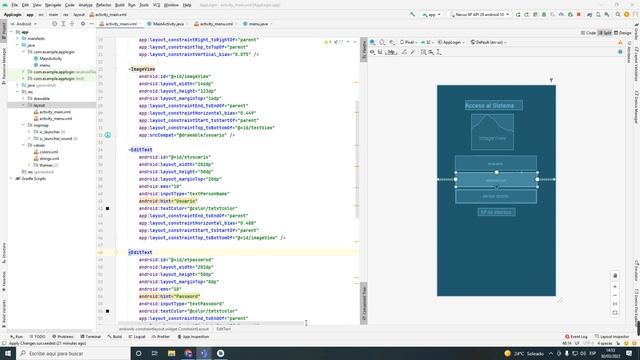Click the gutter icon beside srcCompat line
Viewport: 640px width, 360px height.
pos(108,135)
